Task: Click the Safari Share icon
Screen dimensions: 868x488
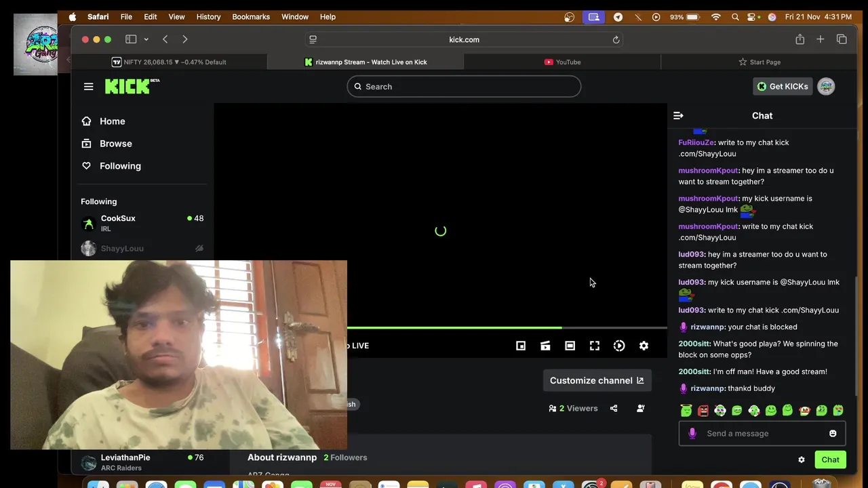Action: pos(800,39)
